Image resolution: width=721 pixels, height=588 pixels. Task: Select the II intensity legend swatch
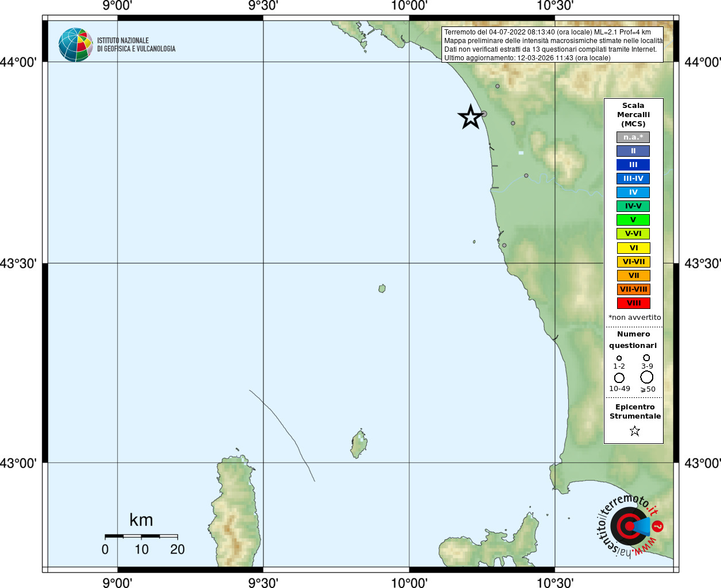[633, 151]
